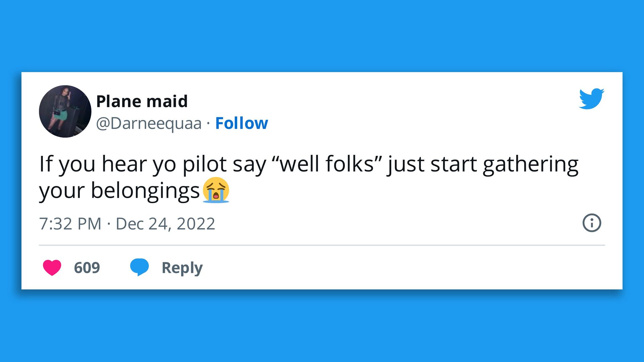This screenshot has height=362, width=644.
Task: Click the 609 likes count
Action: click(x=87, y=267)
